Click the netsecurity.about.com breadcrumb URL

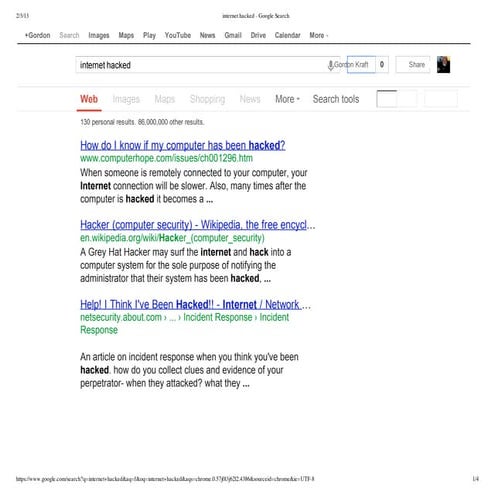tap(184, 324)
